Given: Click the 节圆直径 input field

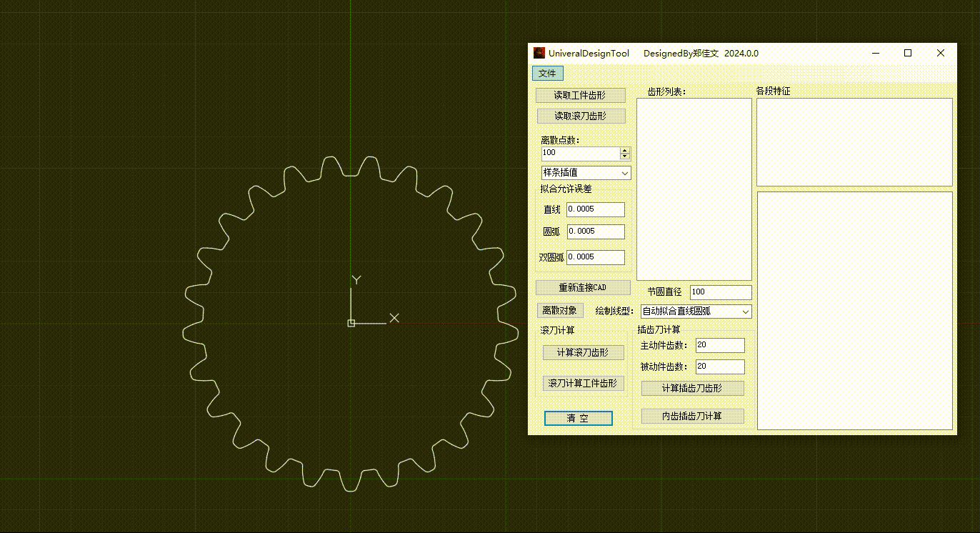Looking at the screenshot, I should pos(721,292).
